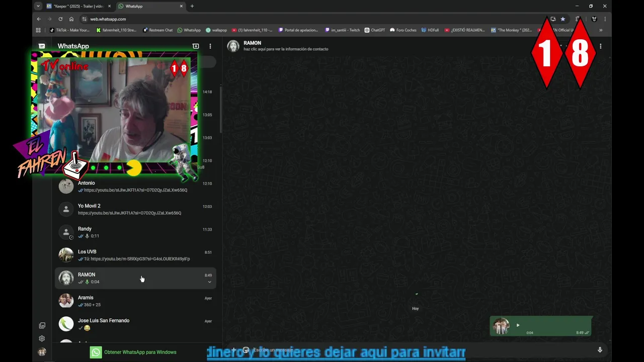Open the Chrome three-dot menu
The height and width of the screenshot is (362, 644).
pyautogui.click(x=605, y=19)
